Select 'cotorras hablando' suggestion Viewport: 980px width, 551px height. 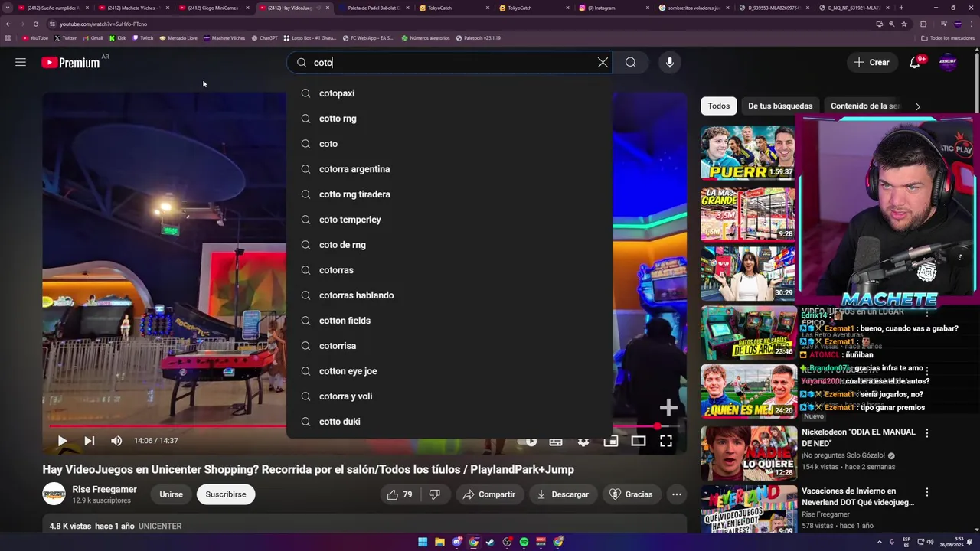[449, 295]
